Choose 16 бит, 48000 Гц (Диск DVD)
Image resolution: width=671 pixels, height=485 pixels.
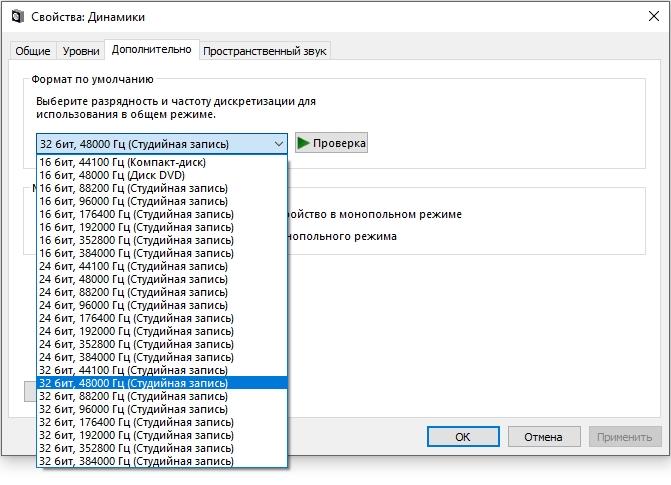(x=162, y=175)
